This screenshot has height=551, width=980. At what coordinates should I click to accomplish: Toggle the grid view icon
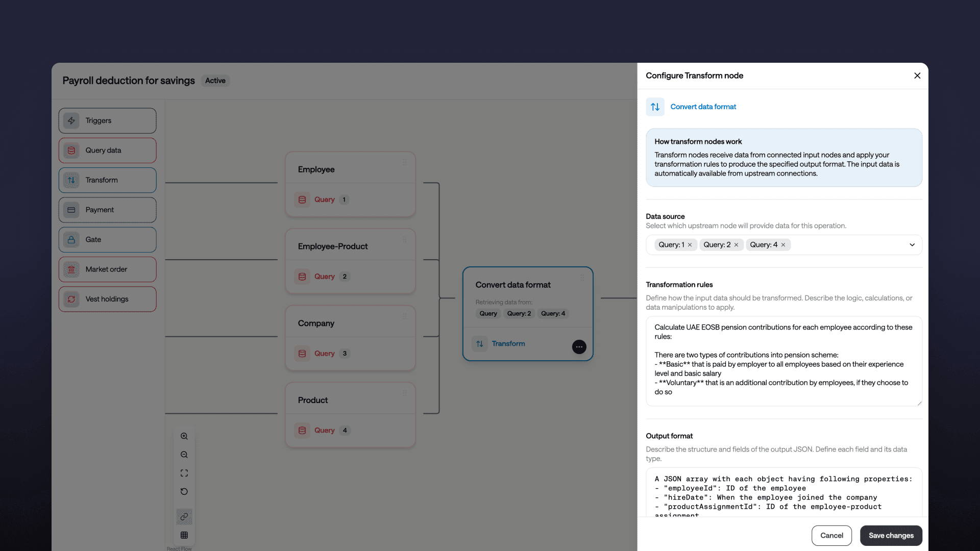coord(184,535)
